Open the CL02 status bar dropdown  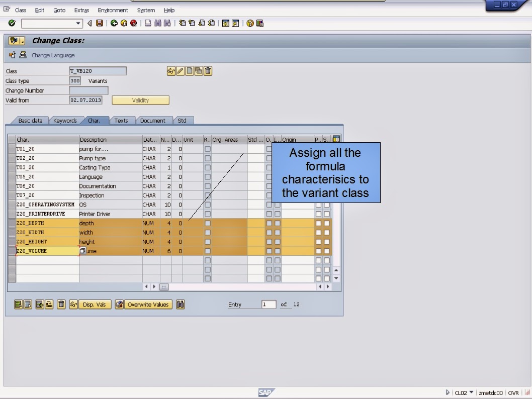(x=472, y=392)
